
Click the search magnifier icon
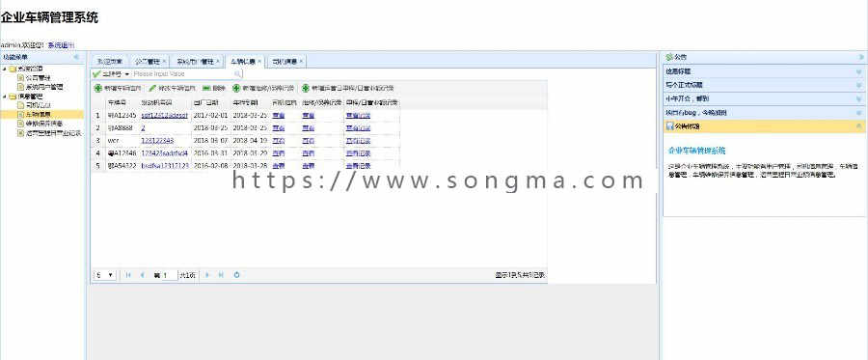point(237,73)
